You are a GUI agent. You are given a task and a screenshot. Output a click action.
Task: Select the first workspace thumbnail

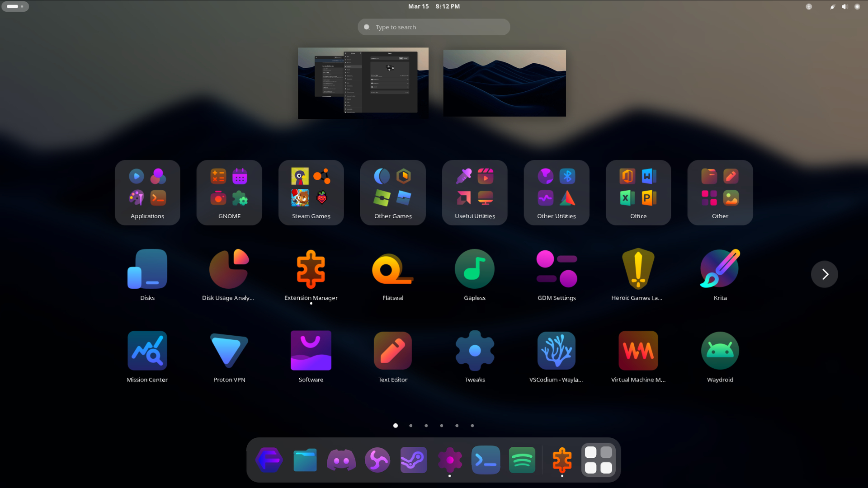click(x=363, y=83)
